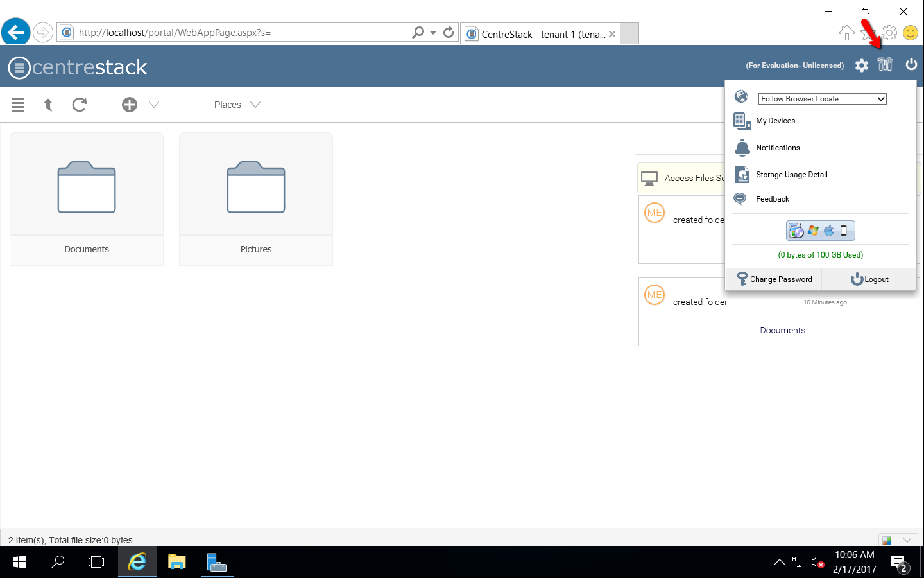
Task: Click Change Password
Action: pyautogui.click(x=774, y=279)
